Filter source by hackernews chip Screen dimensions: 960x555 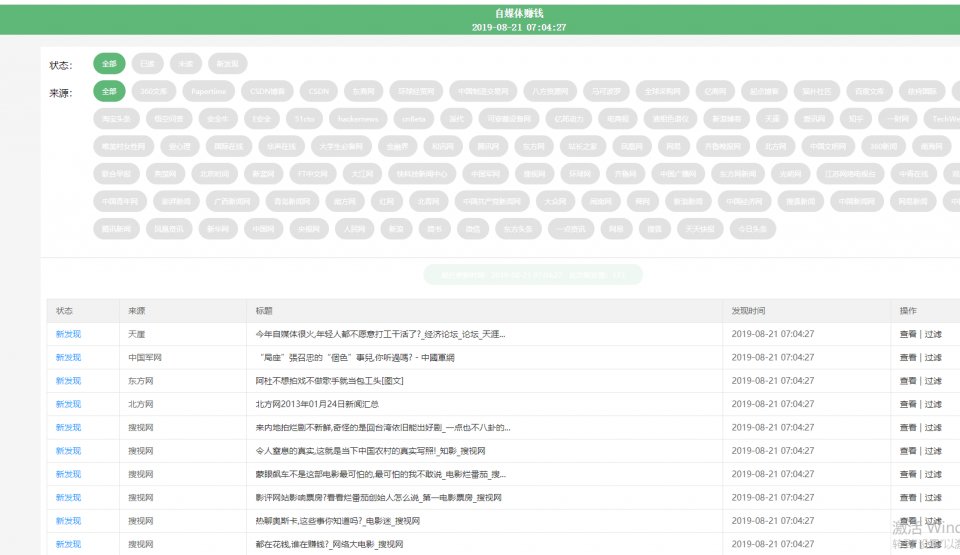click(358, 119)
